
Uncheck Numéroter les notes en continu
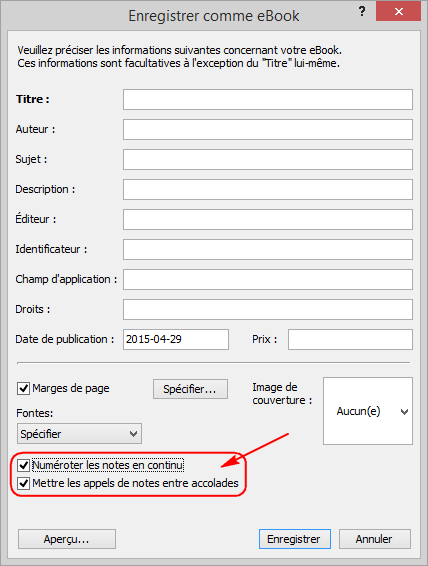pyautogui.click(x=23, y=465)
